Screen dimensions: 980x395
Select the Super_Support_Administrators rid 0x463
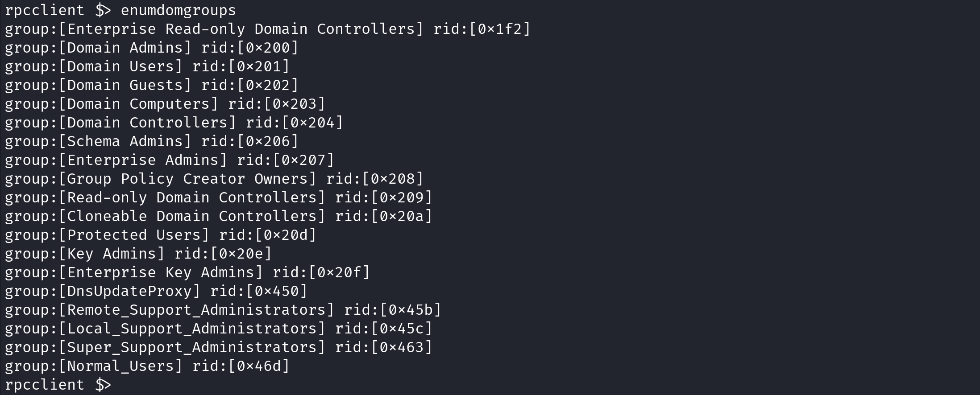[x=402, y=347]
